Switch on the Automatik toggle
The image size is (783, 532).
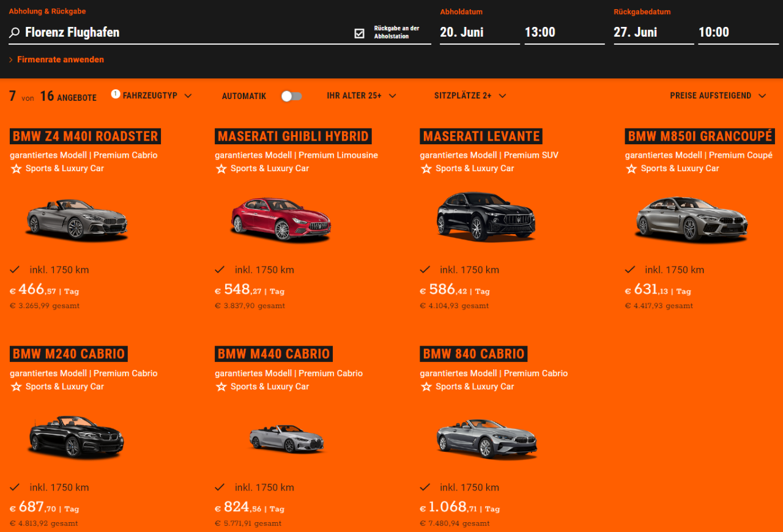(x=291, y=96)
